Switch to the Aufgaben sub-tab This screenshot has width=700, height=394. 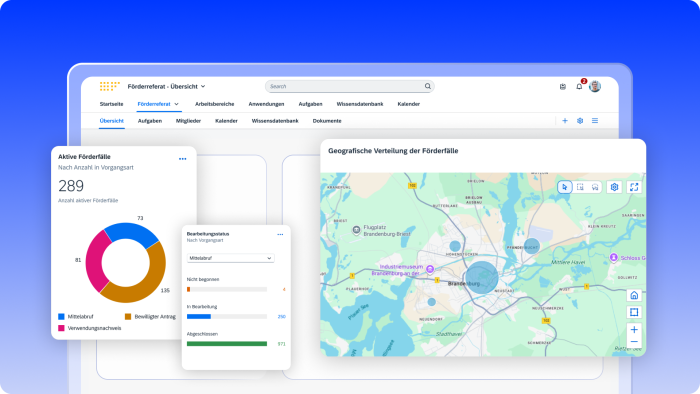point(150,121)
